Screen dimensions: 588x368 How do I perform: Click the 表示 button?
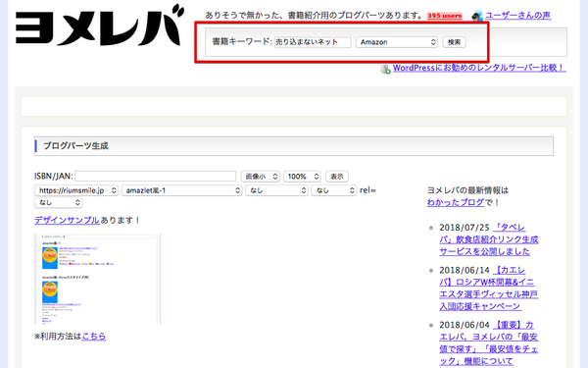coord(337,176)
